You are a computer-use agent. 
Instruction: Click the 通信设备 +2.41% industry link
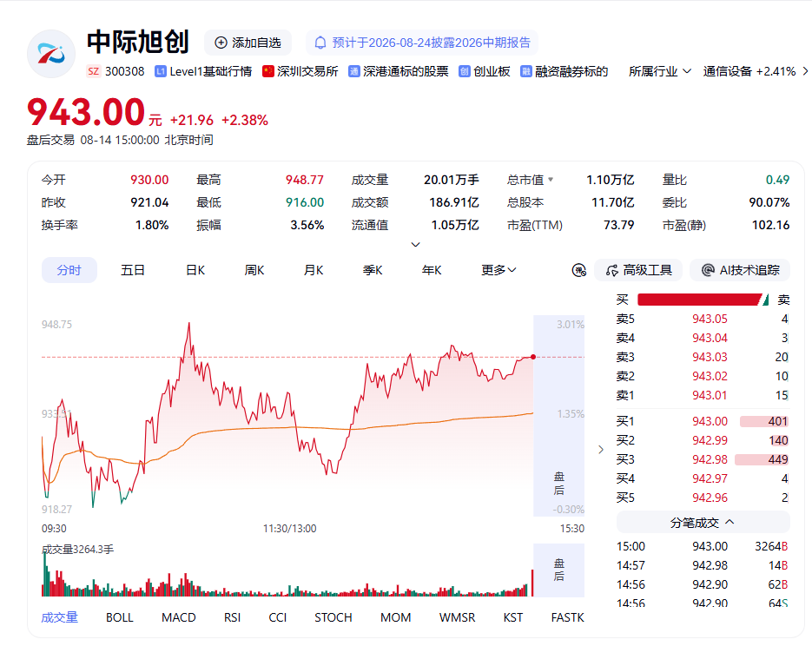[749, 71]
